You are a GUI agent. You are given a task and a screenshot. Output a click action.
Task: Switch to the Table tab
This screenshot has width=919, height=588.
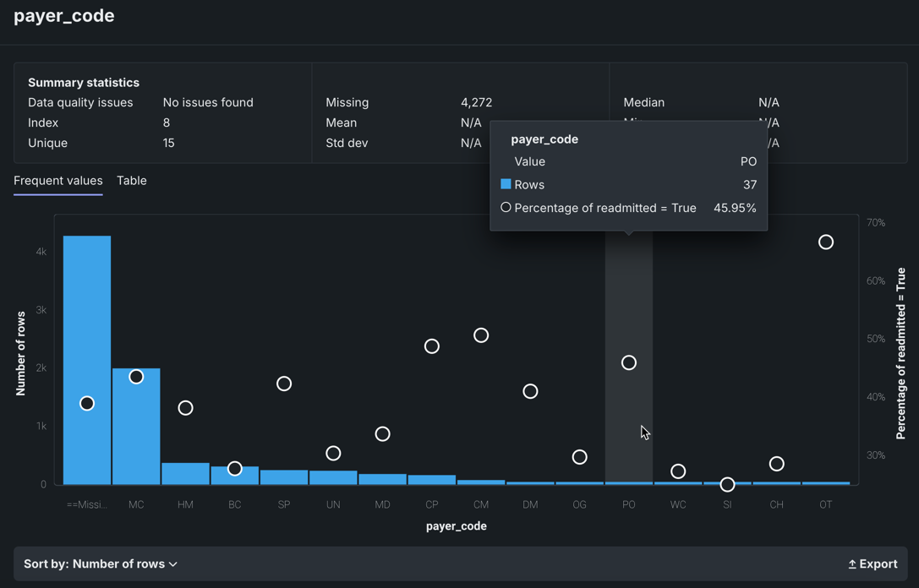(x=131, y=181)
